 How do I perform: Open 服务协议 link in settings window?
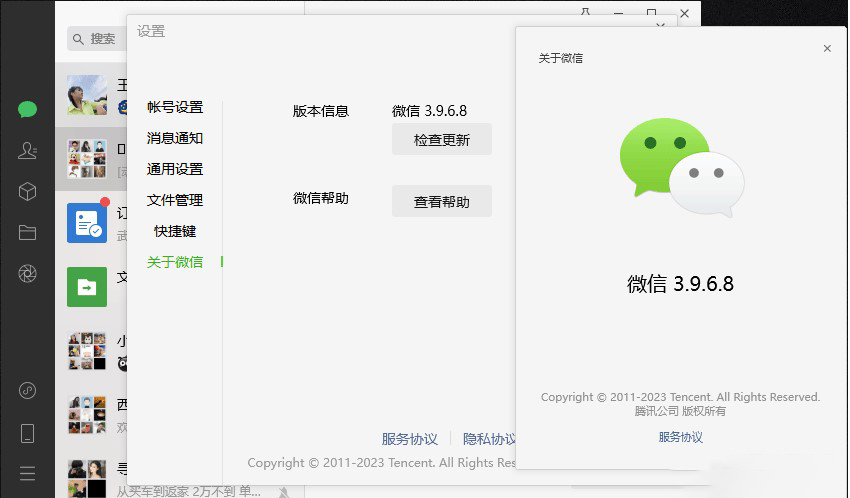[409, 439]
